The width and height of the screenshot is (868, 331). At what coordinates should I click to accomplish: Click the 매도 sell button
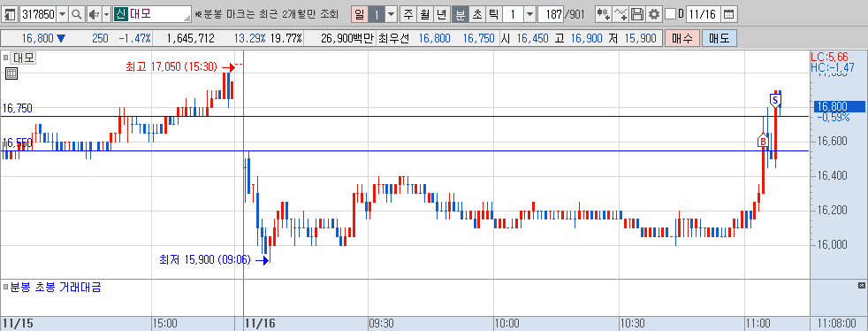[720, 38]
